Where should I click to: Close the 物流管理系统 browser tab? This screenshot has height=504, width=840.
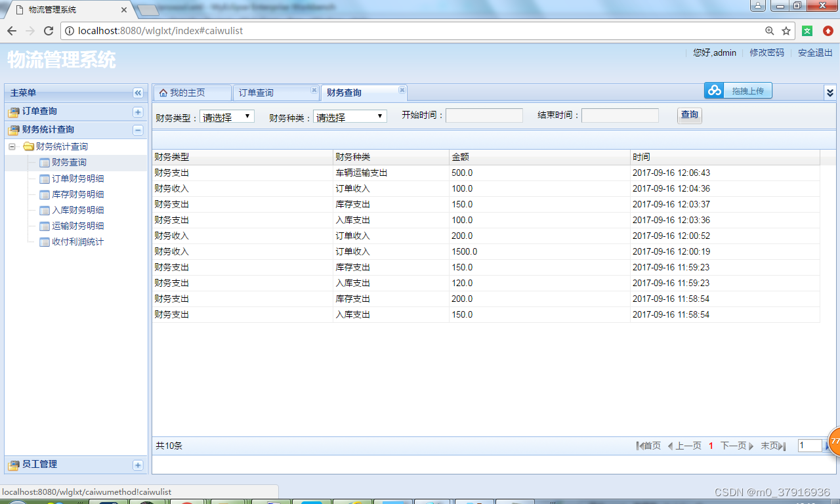coord(124,10)
